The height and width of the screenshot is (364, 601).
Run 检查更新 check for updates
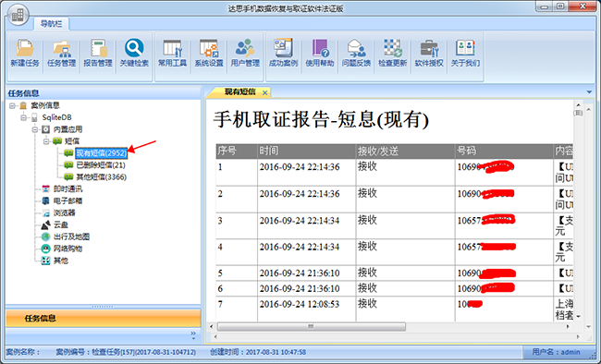[392, 54]
